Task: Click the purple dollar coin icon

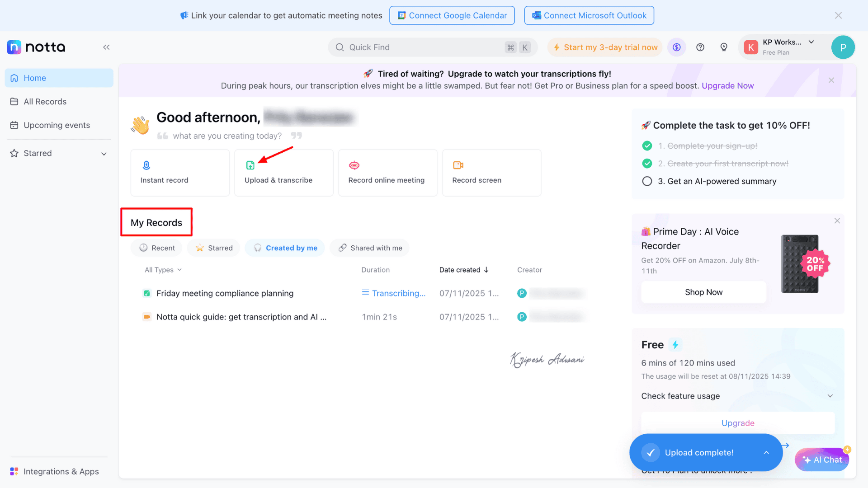Action: tap(676, 47)
